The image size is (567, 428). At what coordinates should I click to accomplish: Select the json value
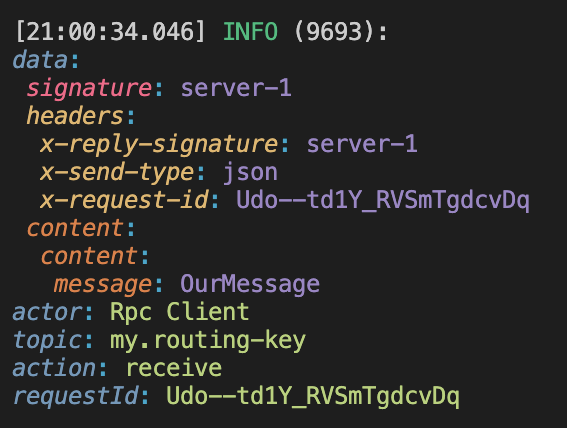[x=250, y=173]
